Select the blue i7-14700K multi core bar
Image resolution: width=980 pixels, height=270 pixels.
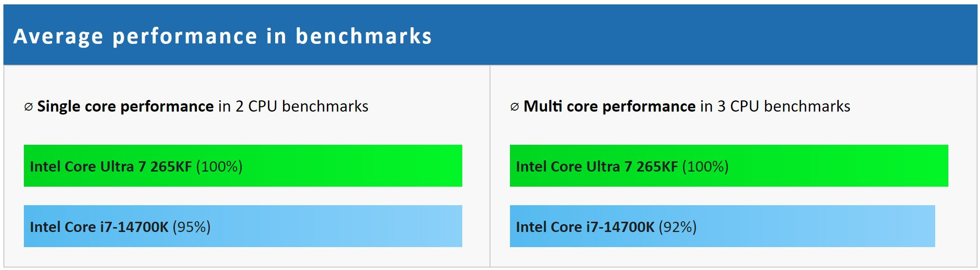[722, 226]
